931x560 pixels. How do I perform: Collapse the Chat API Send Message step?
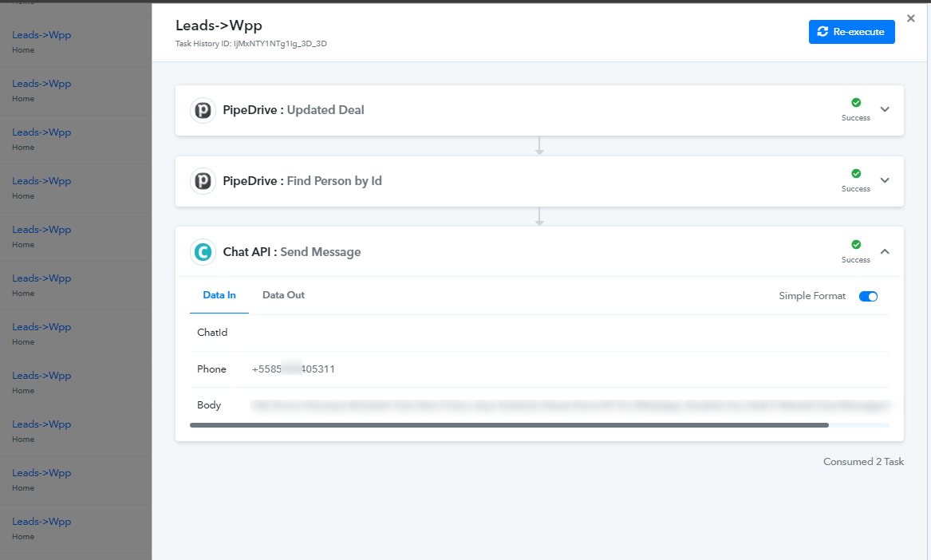coord(885,252)
